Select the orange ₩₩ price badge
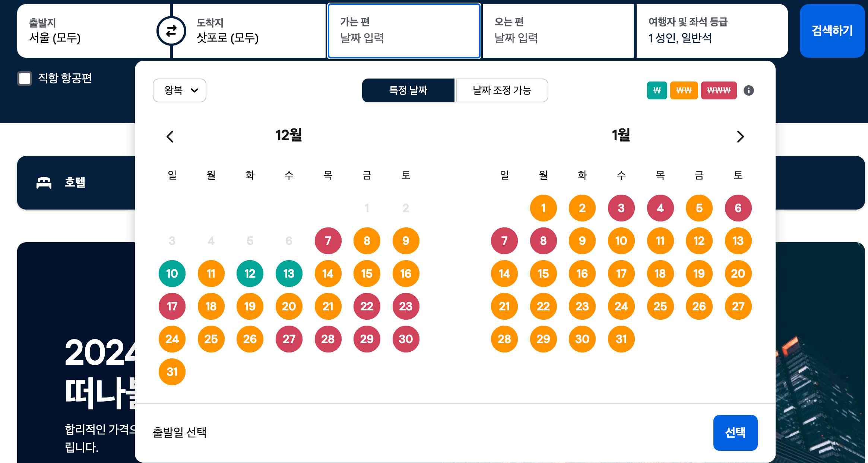Image resolution: width=868 pixels, height=463 pixels. click(x=684, y=90)
